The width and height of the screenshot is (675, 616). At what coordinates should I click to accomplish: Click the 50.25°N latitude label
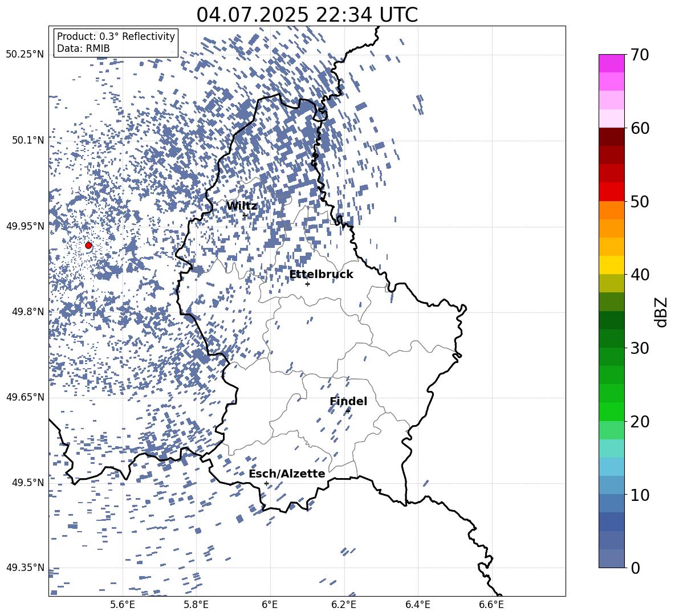[25, 55]
